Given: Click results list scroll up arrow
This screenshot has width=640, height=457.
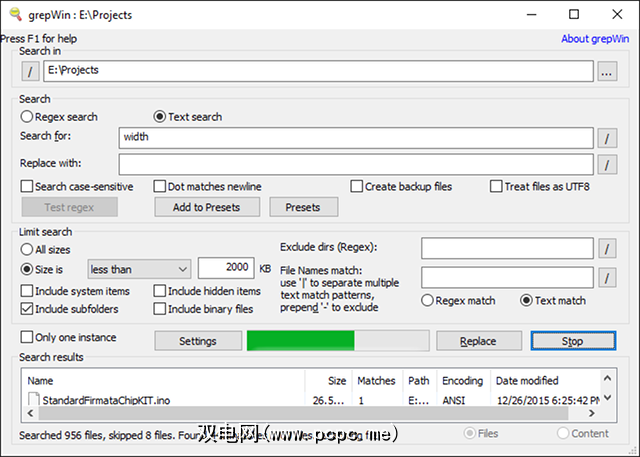Looking at the screenshot, I should [607, 378].
